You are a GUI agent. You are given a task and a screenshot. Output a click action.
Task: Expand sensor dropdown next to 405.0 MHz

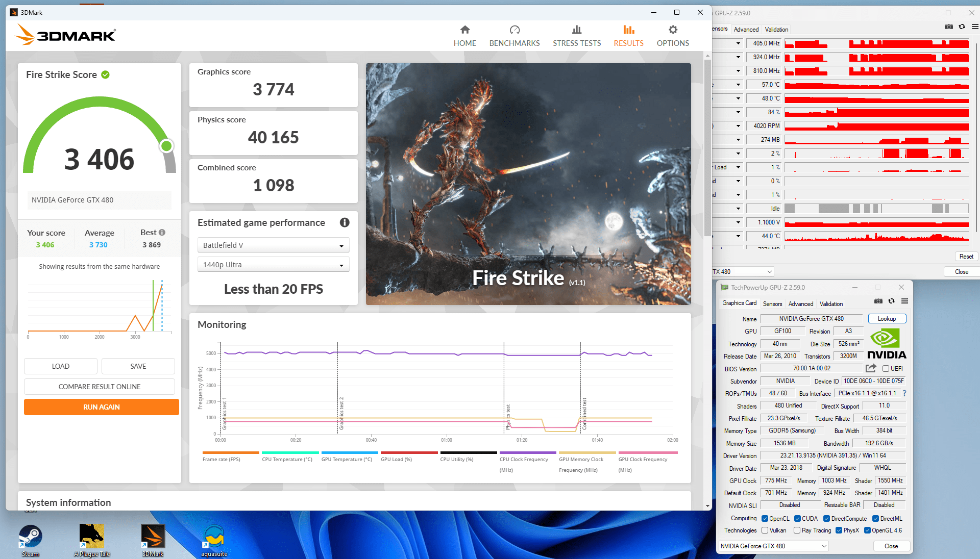click(x=738, y=43)
